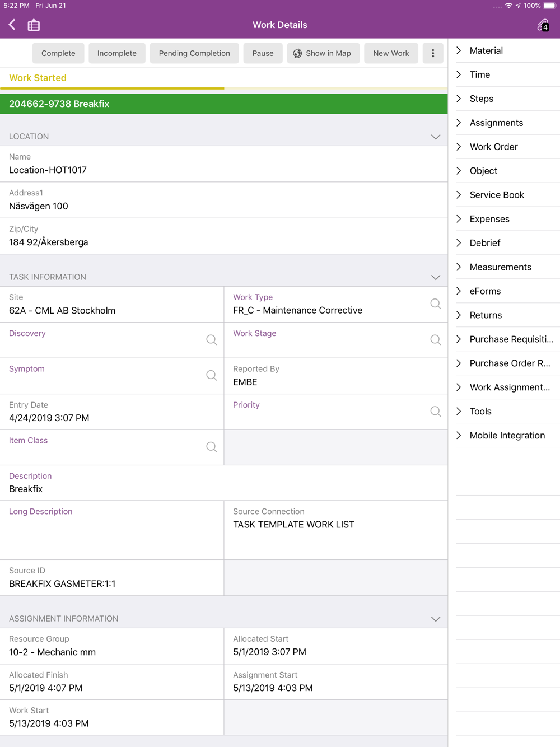560x747 pixels.
Task: Click '62A - CML AB Stockholm' site value
Action: pyautogui.click(x=62, y=311)
